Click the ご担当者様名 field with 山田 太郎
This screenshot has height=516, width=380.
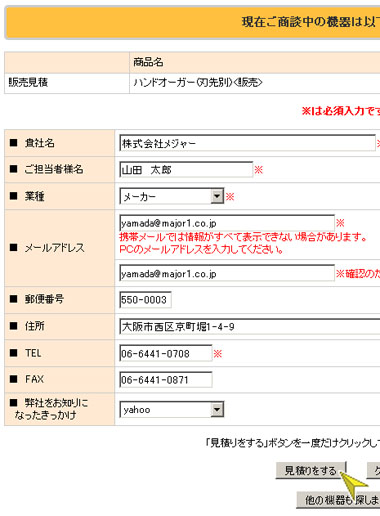pos(186,170)
